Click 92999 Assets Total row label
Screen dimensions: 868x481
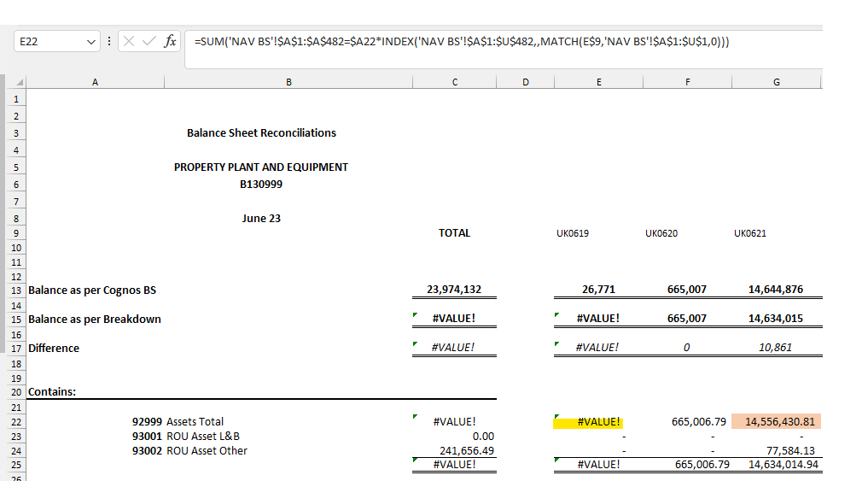click(178, 422)
